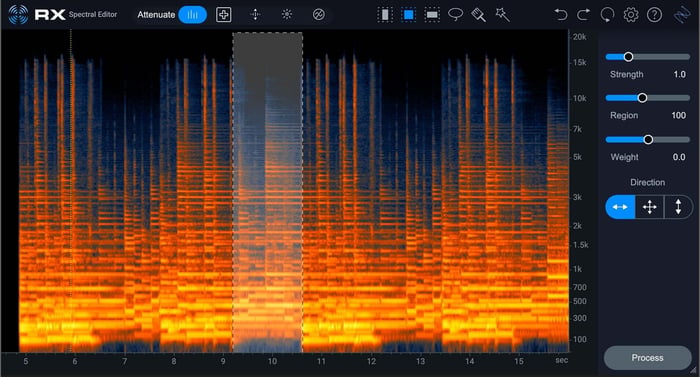Open the settings gear
Image resolution: width=700 pixels, height=377 pixels.
pos(631,15)
